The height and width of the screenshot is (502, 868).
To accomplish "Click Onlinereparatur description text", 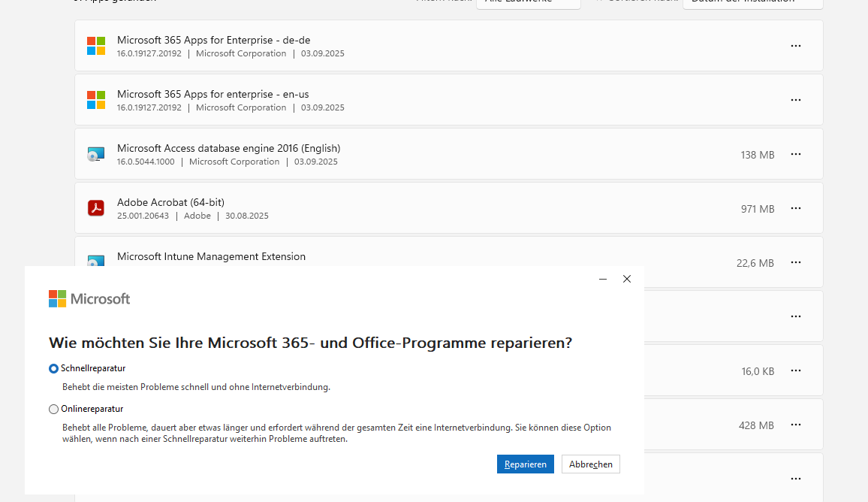I will coord(336,434).
